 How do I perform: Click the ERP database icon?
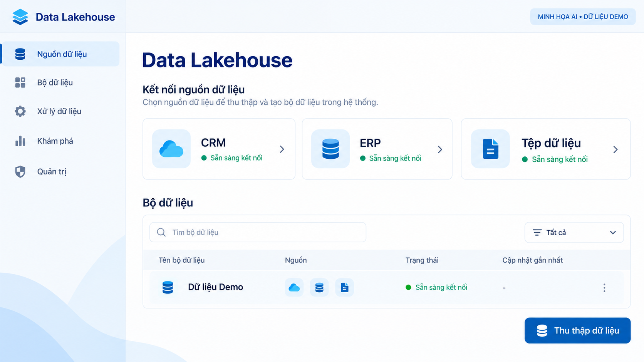[x=330, y=149]
